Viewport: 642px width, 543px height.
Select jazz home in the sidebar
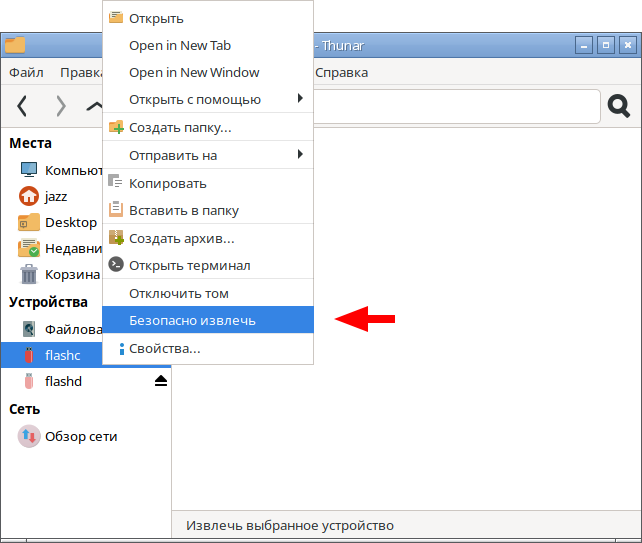click(x=52, y=196)
